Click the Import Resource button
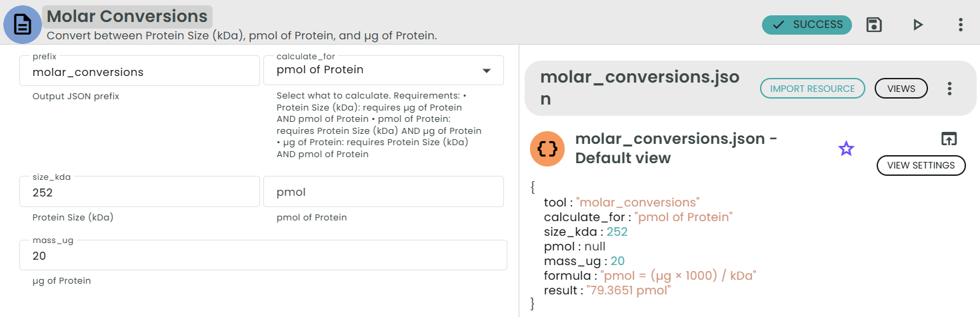The width and height of the screenshot is (980, 317). pos(812,89)
